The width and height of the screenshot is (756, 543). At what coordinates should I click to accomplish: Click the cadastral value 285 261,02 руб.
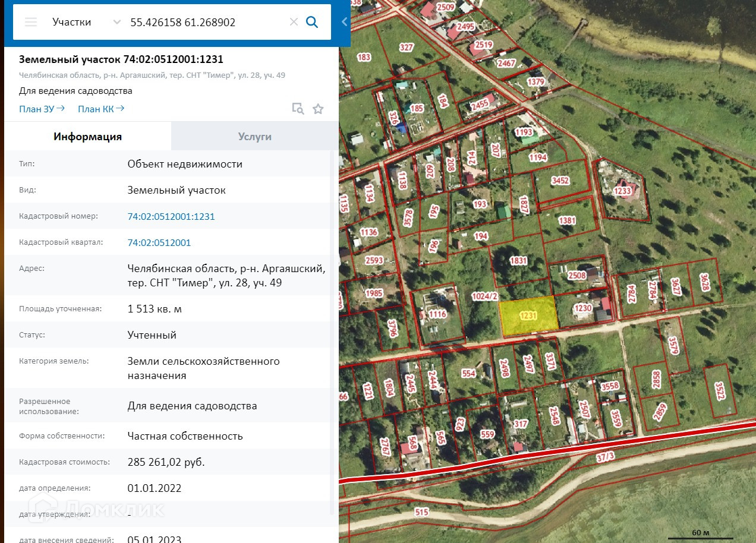(x=166, y=462)
